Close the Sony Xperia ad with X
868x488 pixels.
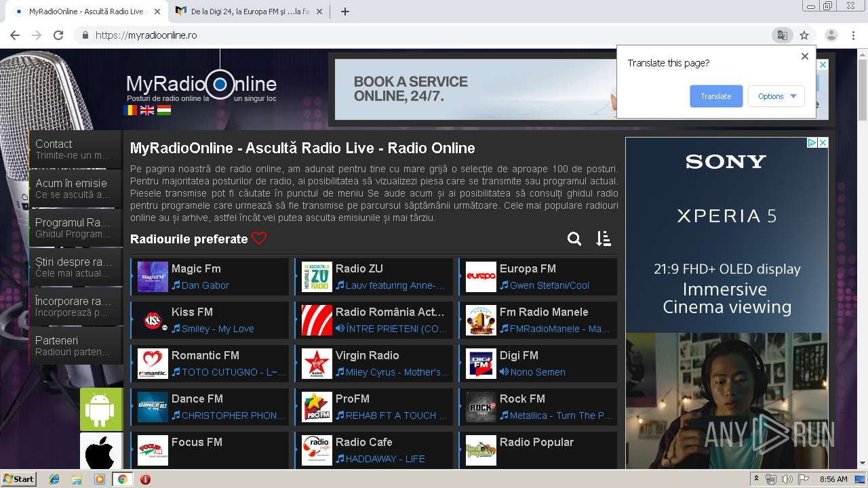pyautogui.click(x=823, y=143)
